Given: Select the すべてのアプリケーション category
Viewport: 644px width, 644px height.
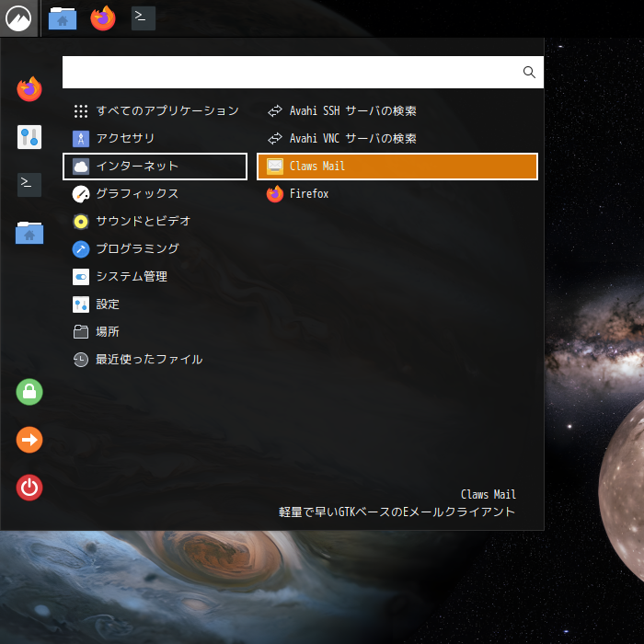Looking at the screenshot, I should [155, 111].
